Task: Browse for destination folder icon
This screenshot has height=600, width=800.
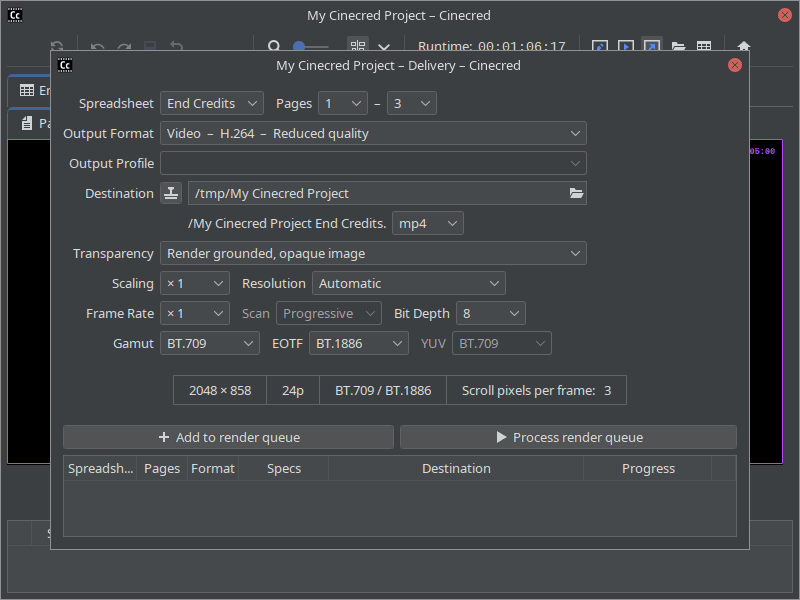Action: (576, 193)
